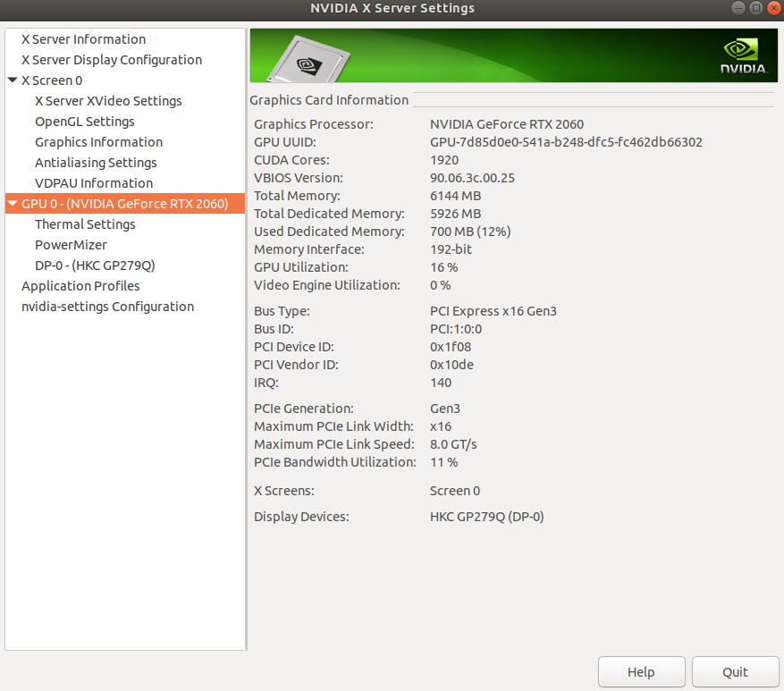Image resolution: width=784 pixels, height=691 pixels.
Task: Open X Server Display Configuration
Action: coord(112,60)
